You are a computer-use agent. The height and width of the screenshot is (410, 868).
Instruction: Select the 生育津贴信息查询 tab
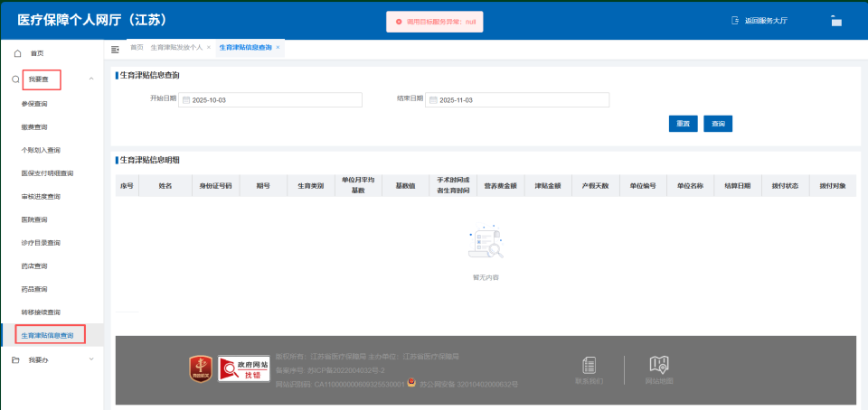click(245, 48)
